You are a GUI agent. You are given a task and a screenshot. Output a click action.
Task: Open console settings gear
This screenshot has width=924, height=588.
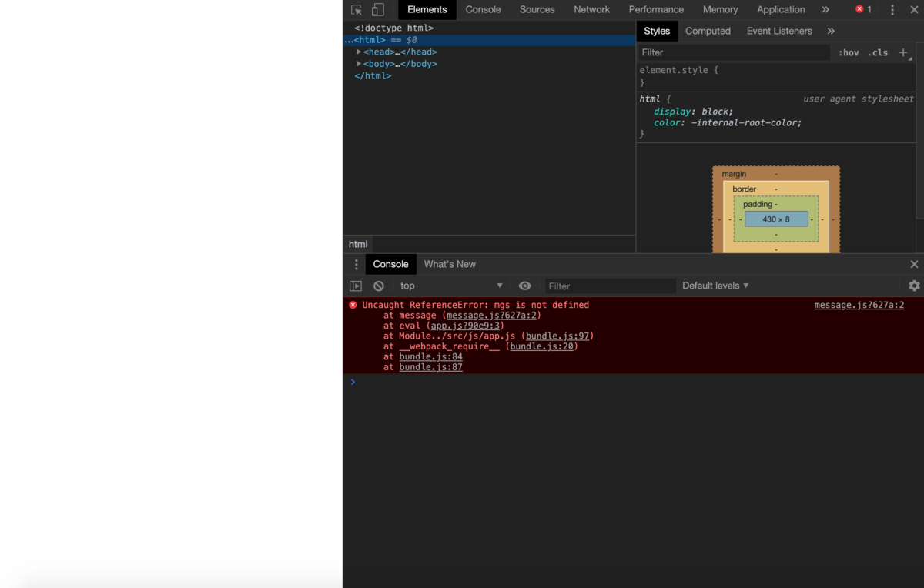[x=913, y=286]
